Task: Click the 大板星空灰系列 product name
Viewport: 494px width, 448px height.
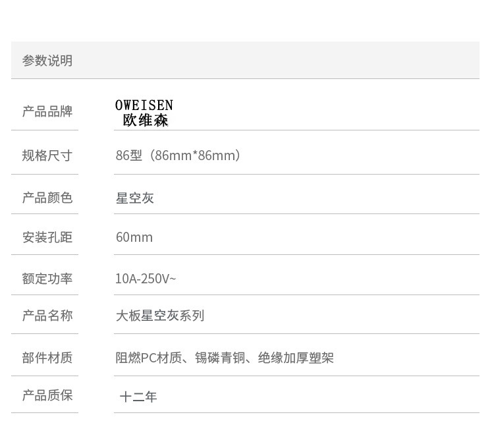Action: (x=160, y=316)
